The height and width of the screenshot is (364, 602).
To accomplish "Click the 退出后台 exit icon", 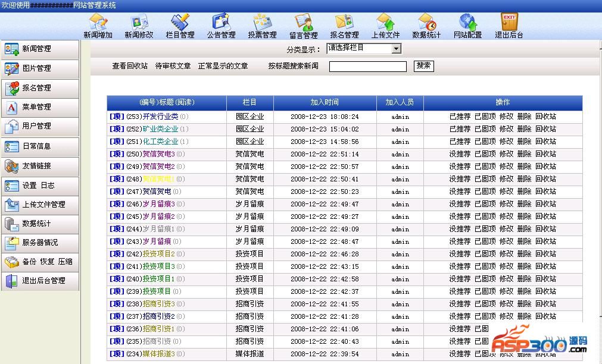I will (509, 22).
